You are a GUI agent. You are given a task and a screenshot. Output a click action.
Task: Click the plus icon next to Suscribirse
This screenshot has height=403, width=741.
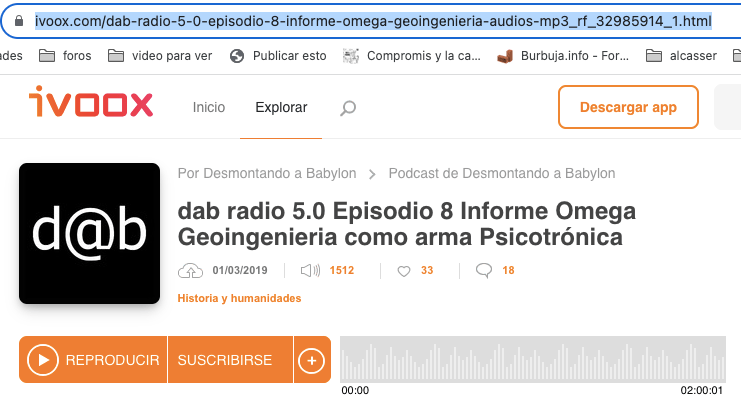[312, 360]
